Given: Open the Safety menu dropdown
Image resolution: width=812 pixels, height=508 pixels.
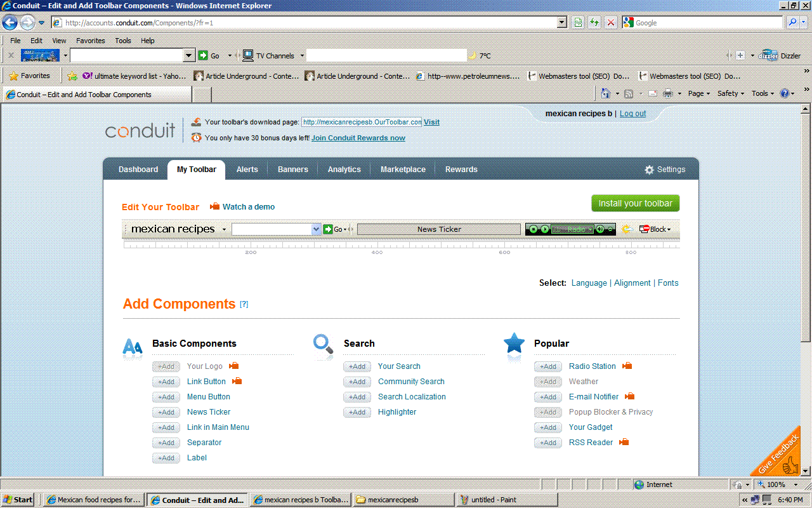Looking at the screenshot, I should 731,93.
